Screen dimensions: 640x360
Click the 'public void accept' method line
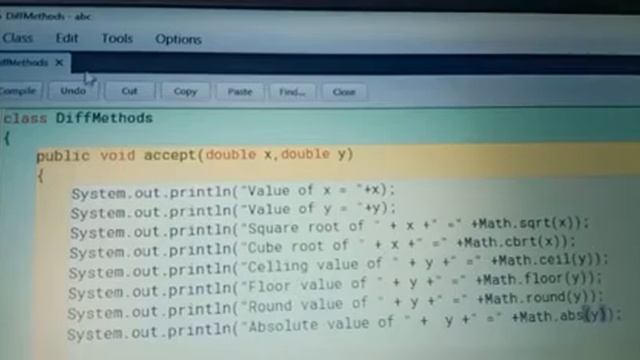pos(195,156)
